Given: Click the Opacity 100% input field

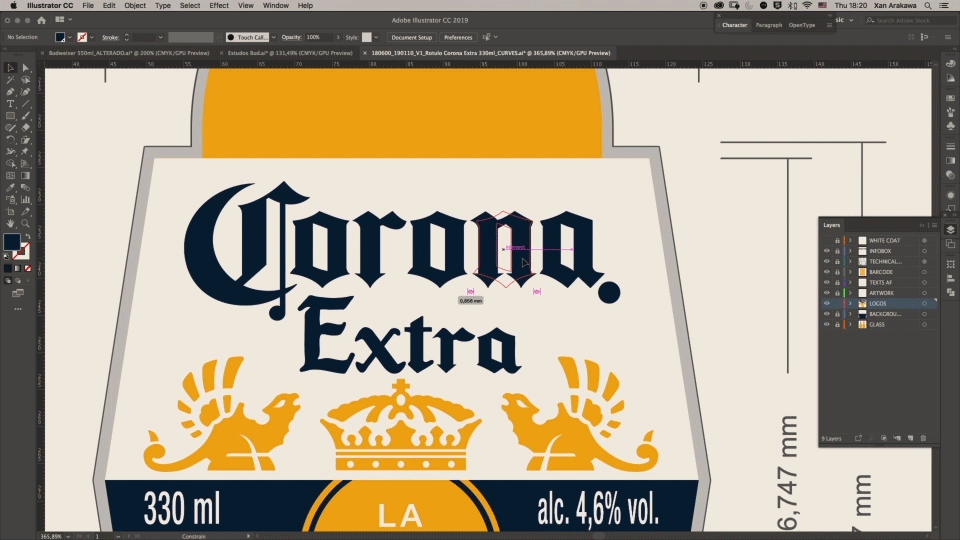Looking at the screenshot, I should pos(318,37).
